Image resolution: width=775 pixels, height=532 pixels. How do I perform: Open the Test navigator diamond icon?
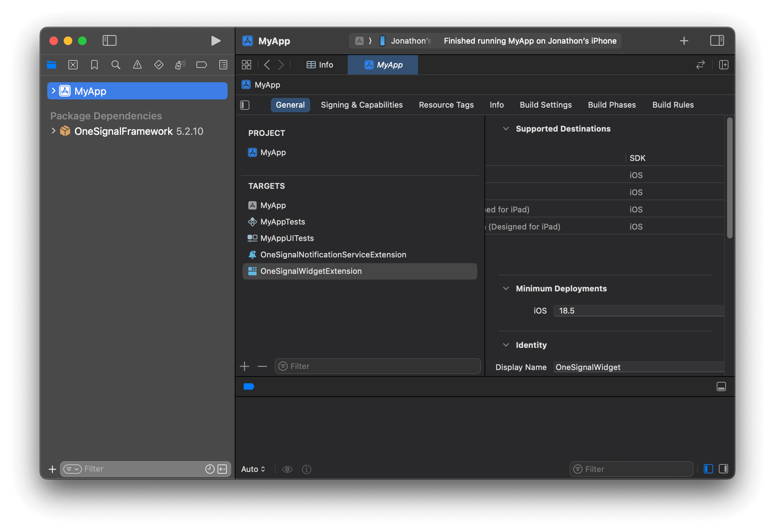pyautogui.click(x=159, y=65)
